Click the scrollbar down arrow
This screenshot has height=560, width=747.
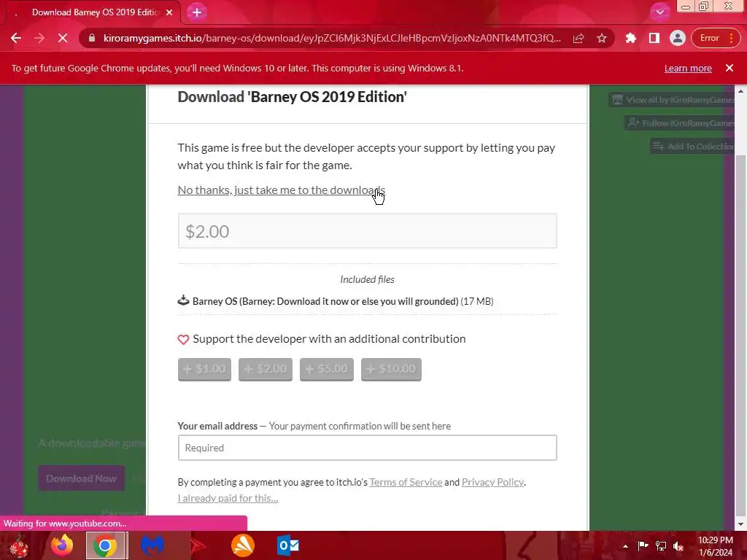click(741, 524)
